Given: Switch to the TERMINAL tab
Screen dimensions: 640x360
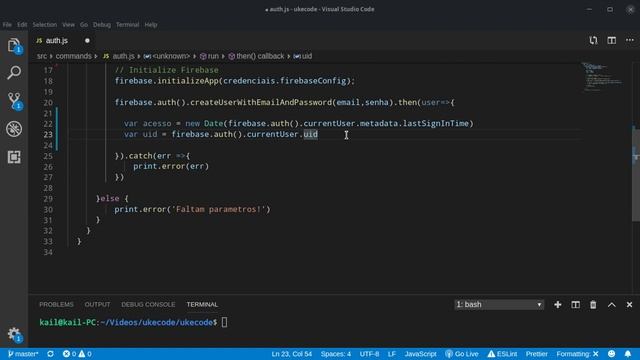Looking at the screenshot, I should [x=202, y=304].
